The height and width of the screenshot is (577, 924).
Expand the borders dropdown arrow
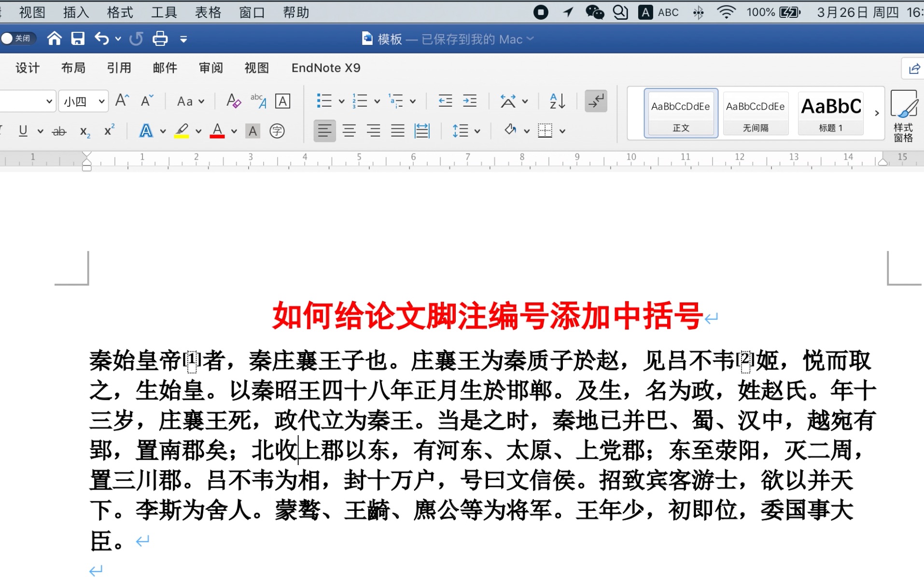(562, 131)
